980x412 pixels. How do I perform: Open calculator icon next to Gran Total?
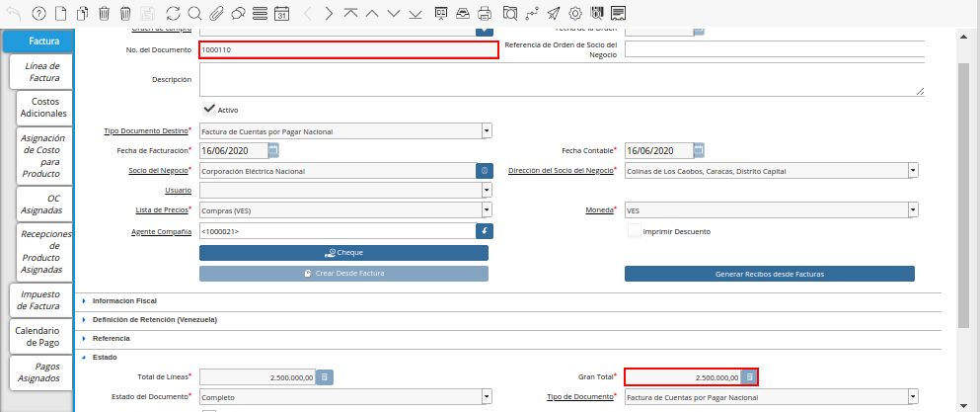(749, 377)
